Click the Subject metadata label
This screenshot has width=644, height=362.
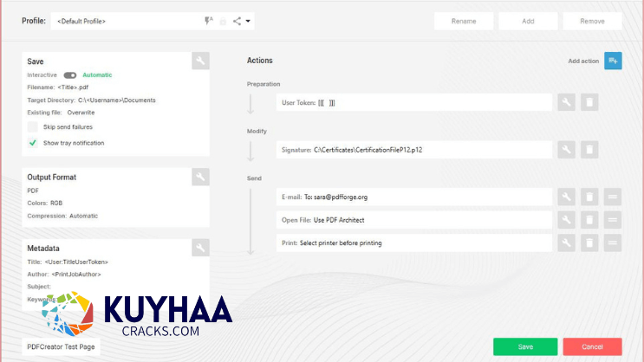pos(39,287)
